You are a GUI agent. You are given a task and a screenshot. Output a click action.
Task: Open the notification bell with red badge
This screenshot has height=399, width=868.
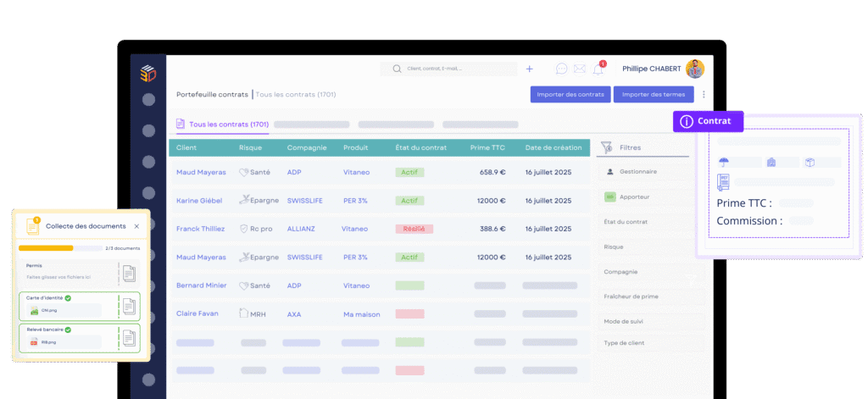pyautogui.click(x=598, y=69)
